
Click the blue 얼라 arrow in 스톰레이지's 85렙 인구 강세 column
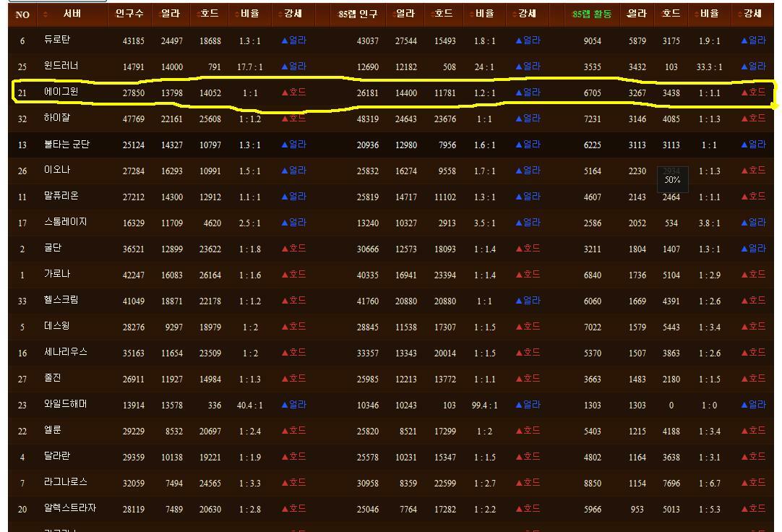click(528, 223)
